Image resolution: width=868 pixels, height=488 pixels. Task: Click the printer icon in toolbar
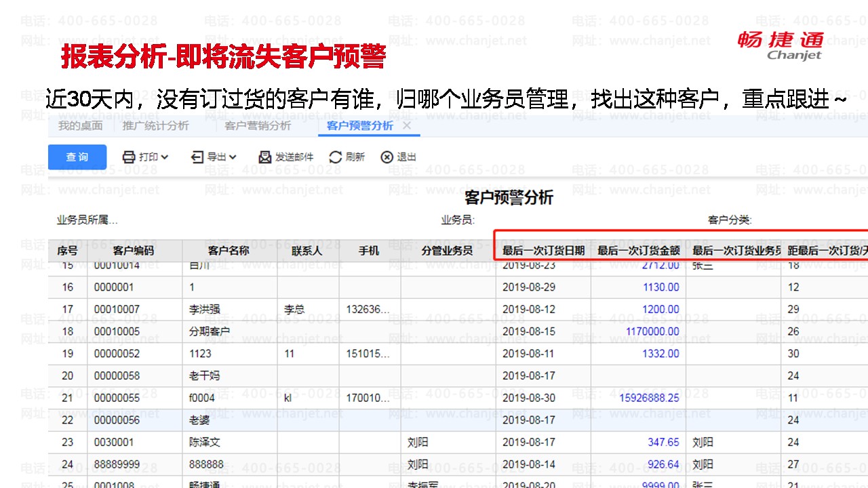tap(129, 157)
